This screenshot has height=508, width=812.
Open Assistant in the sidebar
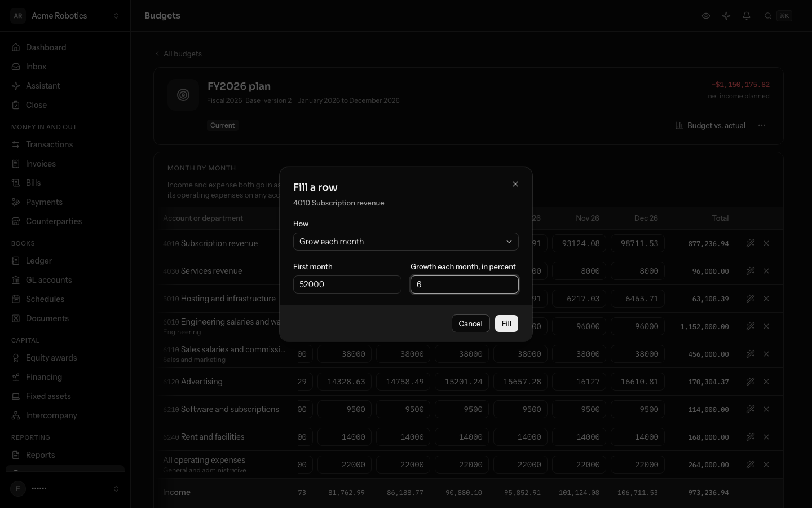[65, 86]
